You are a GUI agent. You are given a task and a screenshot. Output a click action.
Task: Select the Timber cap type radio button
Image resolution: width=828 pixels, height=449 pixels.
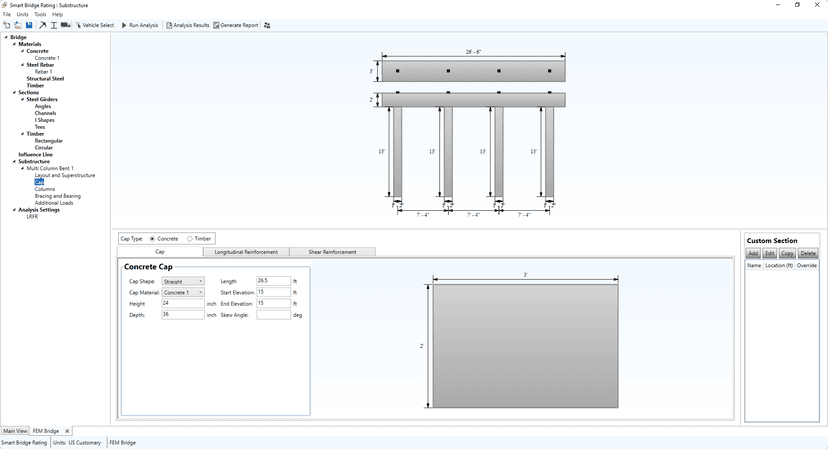(190, 239)
